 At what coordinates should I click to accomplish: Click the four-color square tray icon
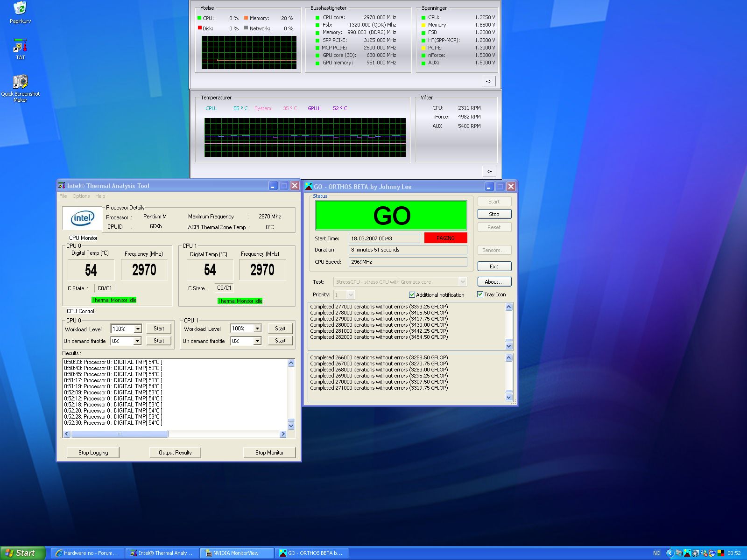tap(721, 553)
